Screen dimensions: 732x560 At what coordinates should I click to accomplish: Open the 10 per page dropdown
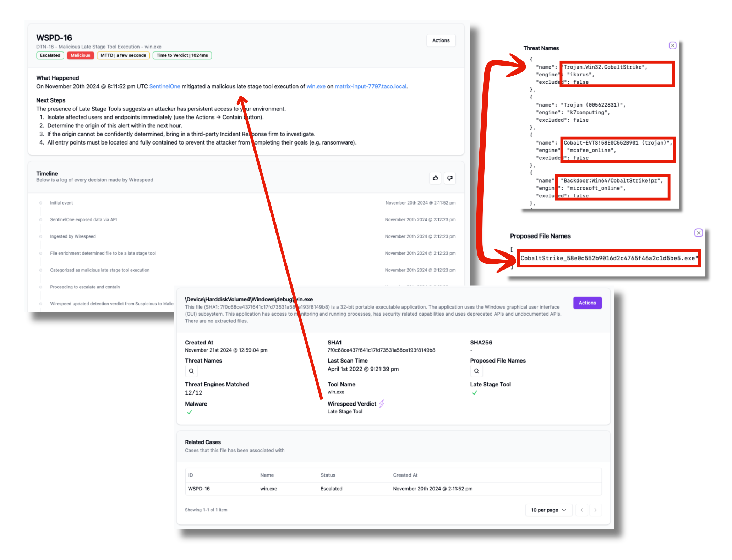pos(548,510)
